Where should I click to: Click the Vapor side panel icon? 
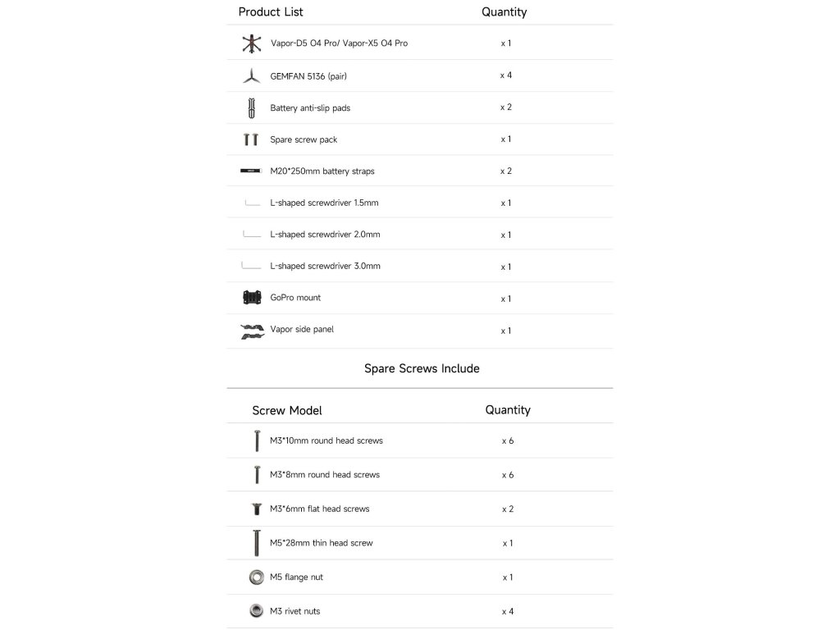(252, 331)
